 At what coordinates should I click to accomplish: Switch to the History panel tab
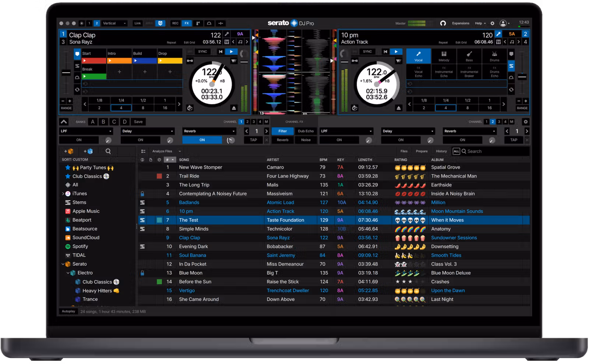[441, 151]
